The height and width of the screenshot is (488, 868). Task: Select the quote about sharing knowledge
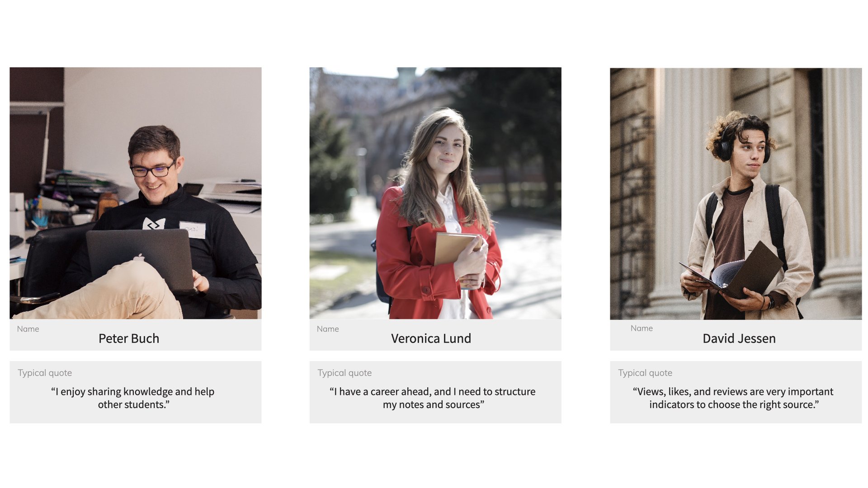pos(133,398)
